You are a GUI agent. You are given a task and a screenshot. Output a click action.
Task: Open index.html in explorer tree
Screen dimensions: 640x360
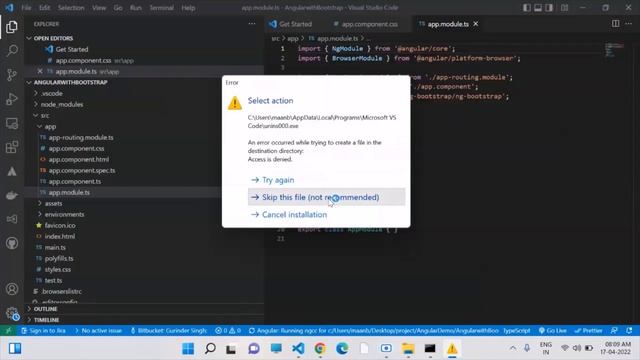[x=56, y=236]
